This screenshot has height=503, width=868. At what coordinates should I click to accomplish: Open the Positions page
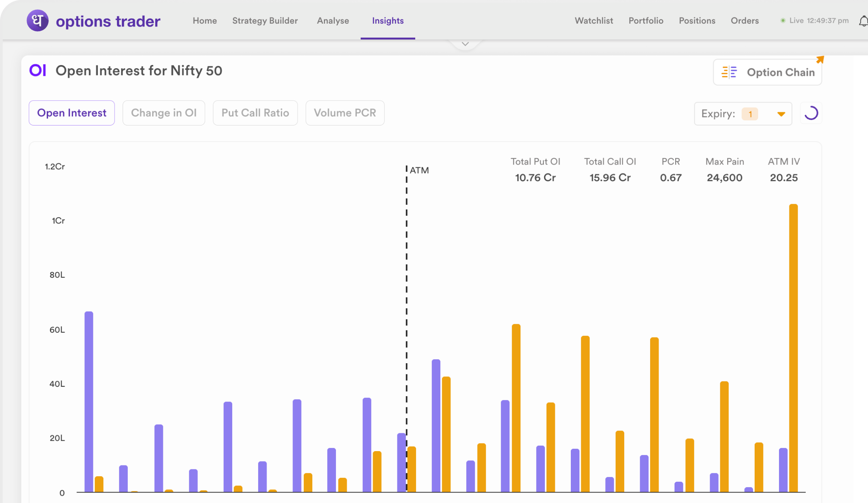point(697,21)
